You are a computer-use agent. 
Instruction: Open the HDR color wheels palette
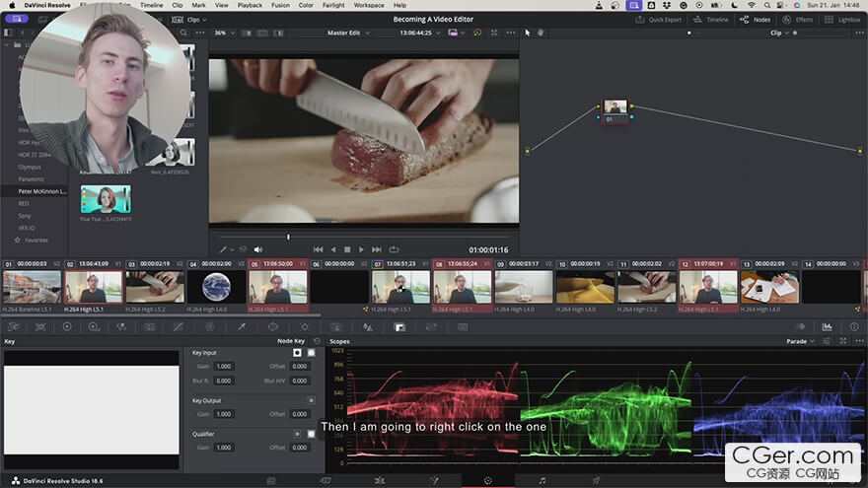click(94, 327)
